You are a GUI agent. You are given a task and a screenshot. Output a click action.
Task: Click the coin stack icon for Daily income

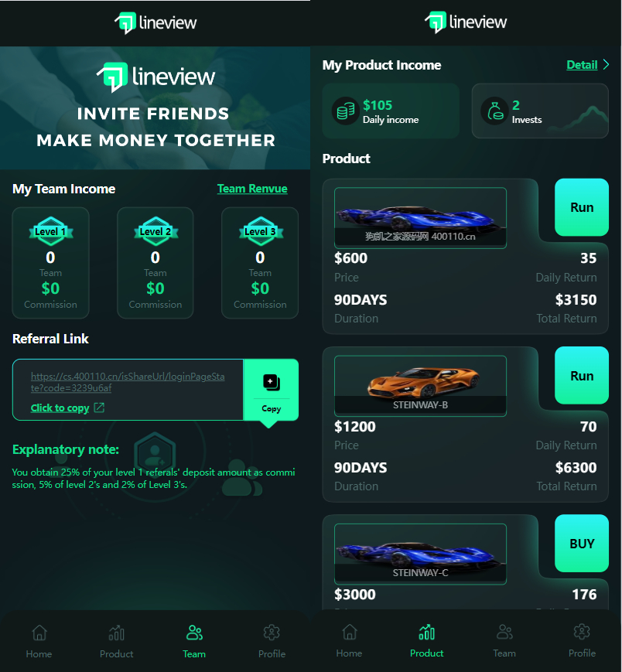pyautogui.click(x=345, y=111)
